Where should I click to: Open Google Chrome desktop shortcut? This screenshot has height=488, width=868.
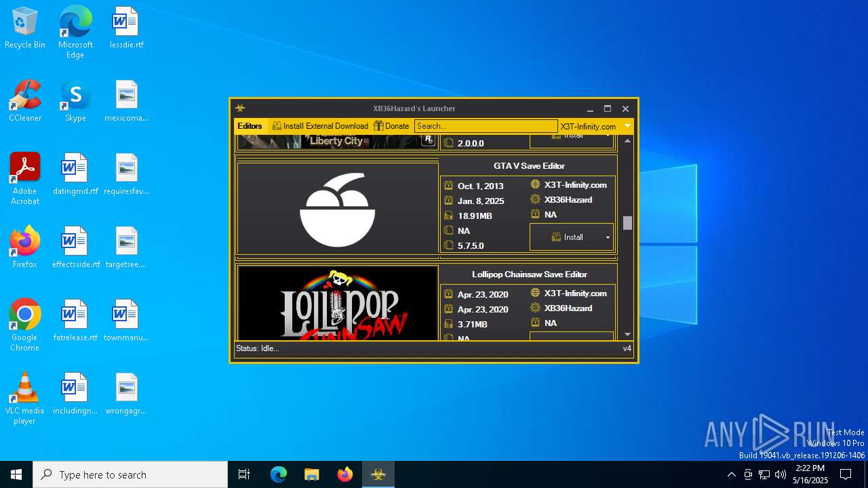pyautogui.click(x=25, y=325)
